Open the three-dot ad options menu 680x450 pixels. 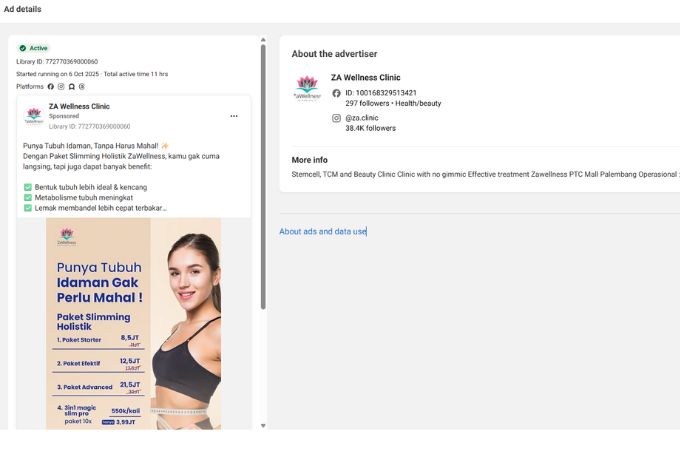[x=234, y=115]
